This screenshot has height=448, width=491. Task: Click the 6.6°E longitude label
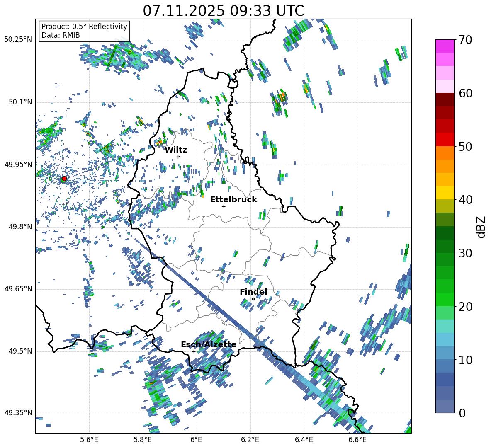[357, 440]
